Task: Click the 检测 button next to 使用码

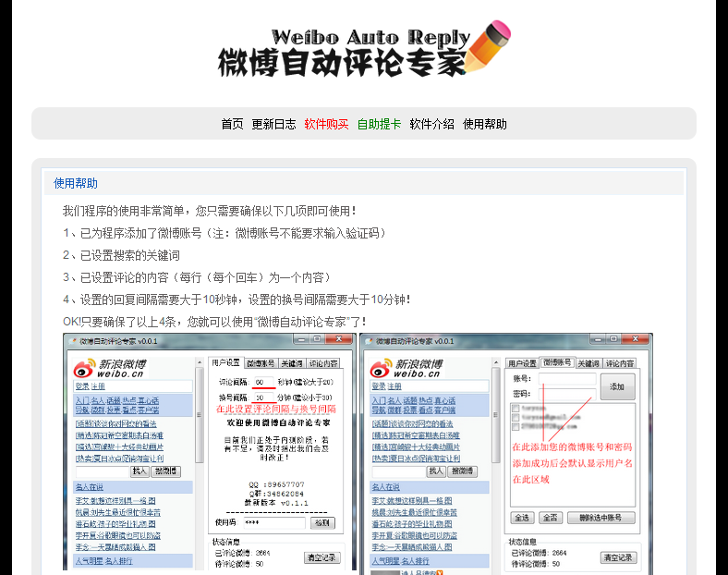Action: click(322, 523)
